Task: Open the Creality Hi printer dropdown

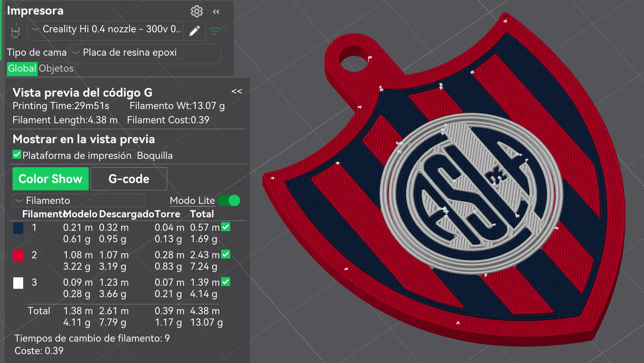Action: pos(106,29)
